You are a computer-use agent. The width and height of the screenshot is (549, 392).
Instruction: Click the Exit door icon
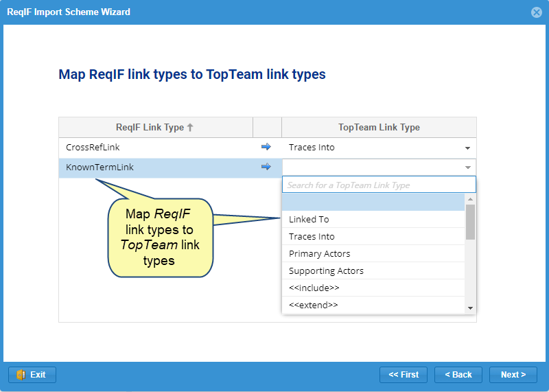(21, 375)
